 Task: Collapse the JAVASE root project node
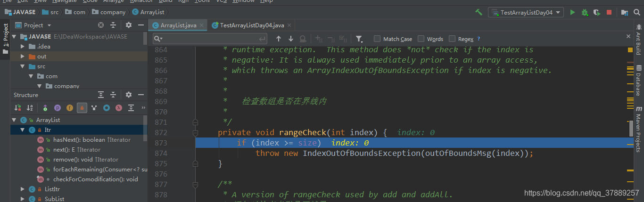pos(14,36)
